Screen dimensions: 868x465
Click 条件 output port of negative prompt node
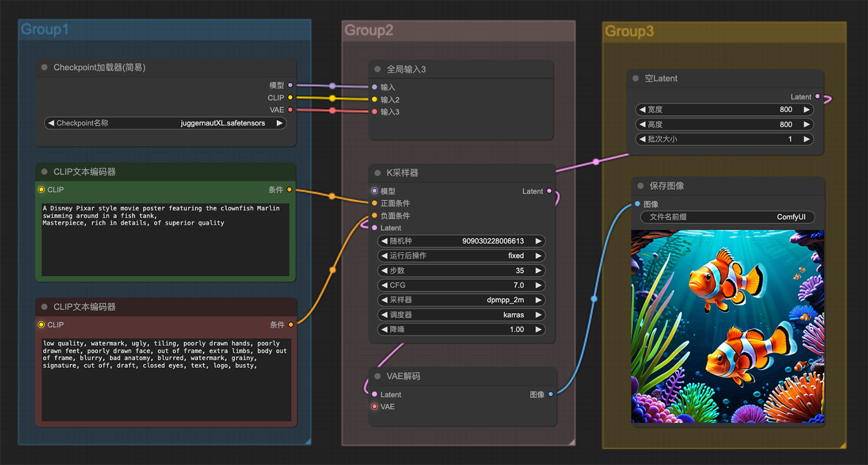click(x=290, y=325)
